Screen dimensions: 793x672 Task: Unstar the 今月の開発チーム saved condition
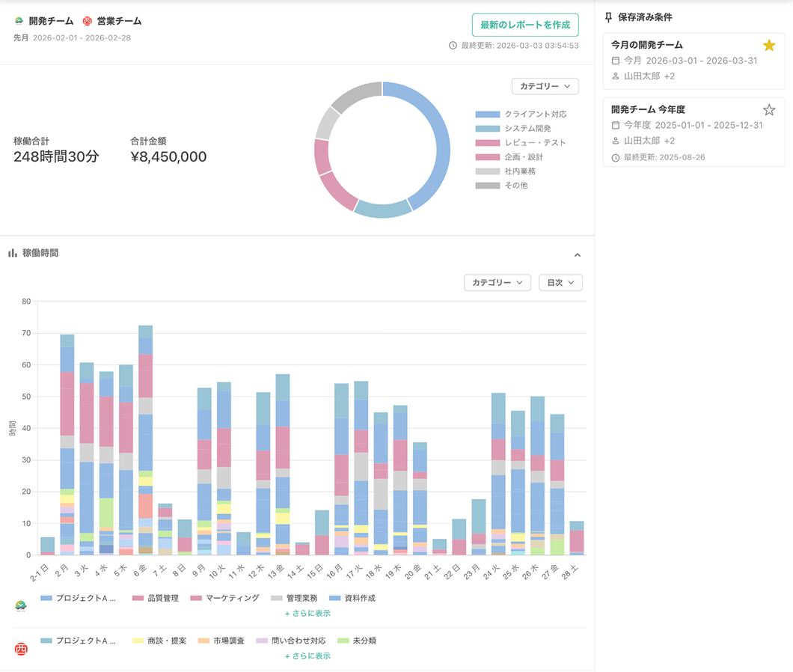click(769, 46)
